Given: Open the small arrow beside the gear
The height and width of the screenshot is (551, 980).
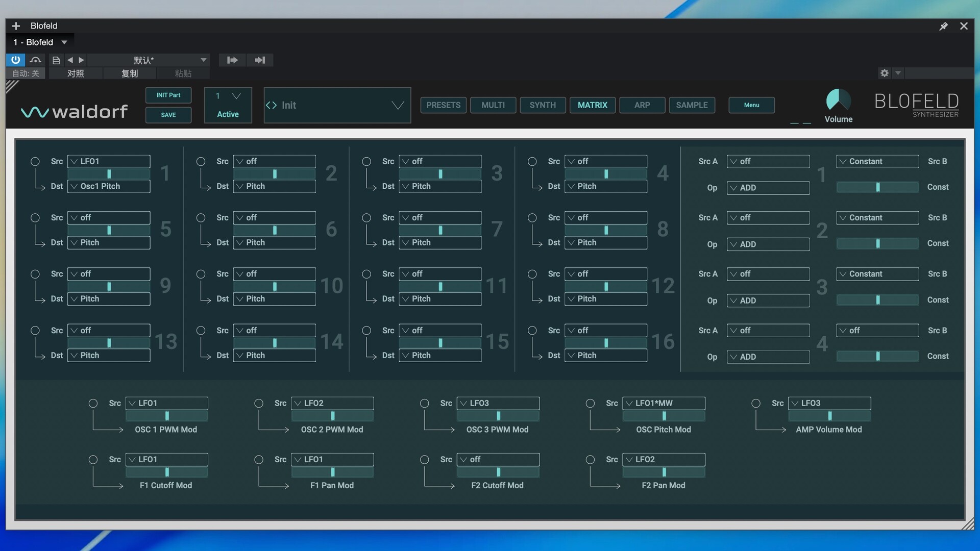Looking at the screenshot, I should pos(898,73).
